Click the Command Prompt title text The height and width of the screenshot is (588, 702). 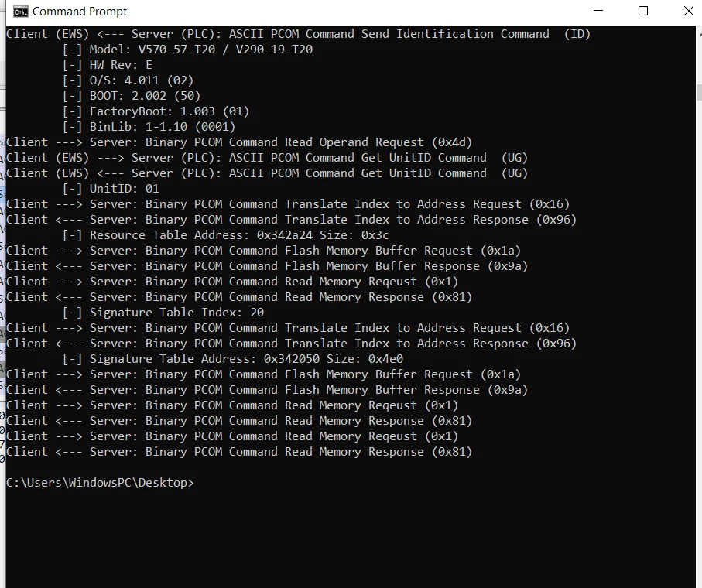[x=80, y=12]
